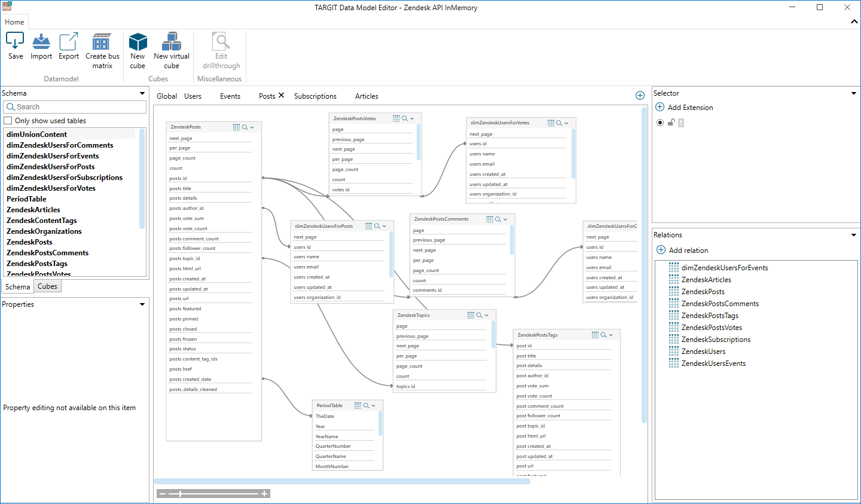Viewport: 861px width, 504px height.
Task: Enable Only show used tables checkbox
Action: pos(8,121)
